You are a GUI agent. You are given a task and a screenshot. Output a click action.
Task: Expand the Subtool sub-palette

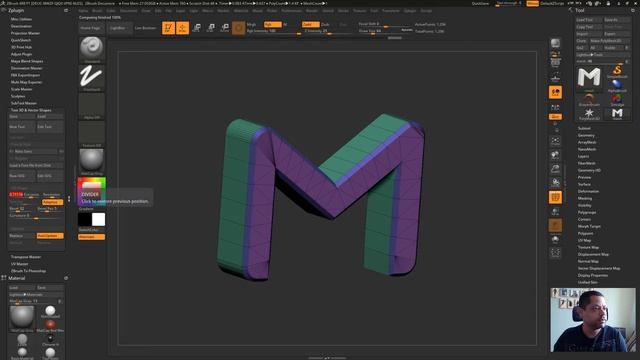584,128
